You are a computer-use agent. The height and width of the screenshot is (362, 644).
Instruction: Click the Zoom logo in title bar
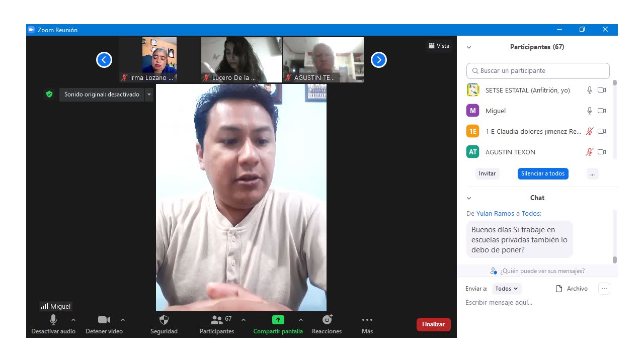pyautogui.click(x=31, y=30)
